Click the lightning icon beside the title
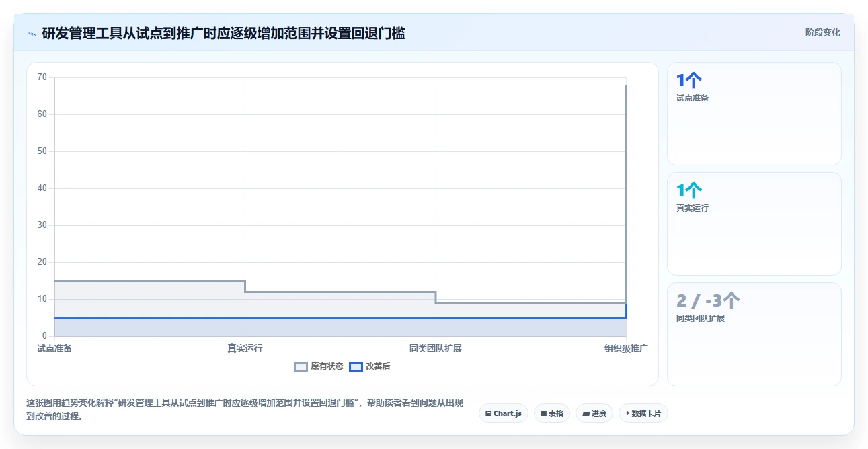This screenshot has width=868, height=449. coord(32,34)
